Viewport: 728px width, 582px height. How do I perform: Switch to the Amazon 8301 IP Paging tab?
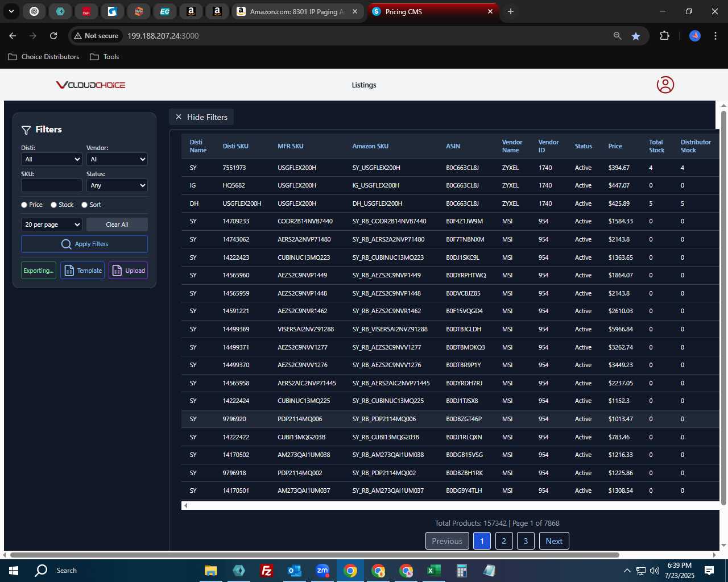[x=298, y=11]
